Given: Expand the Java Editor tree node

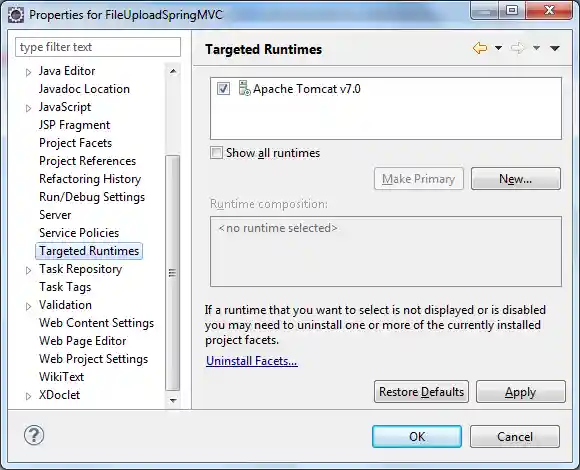Looking at the screenshot, I should (28, 72).
